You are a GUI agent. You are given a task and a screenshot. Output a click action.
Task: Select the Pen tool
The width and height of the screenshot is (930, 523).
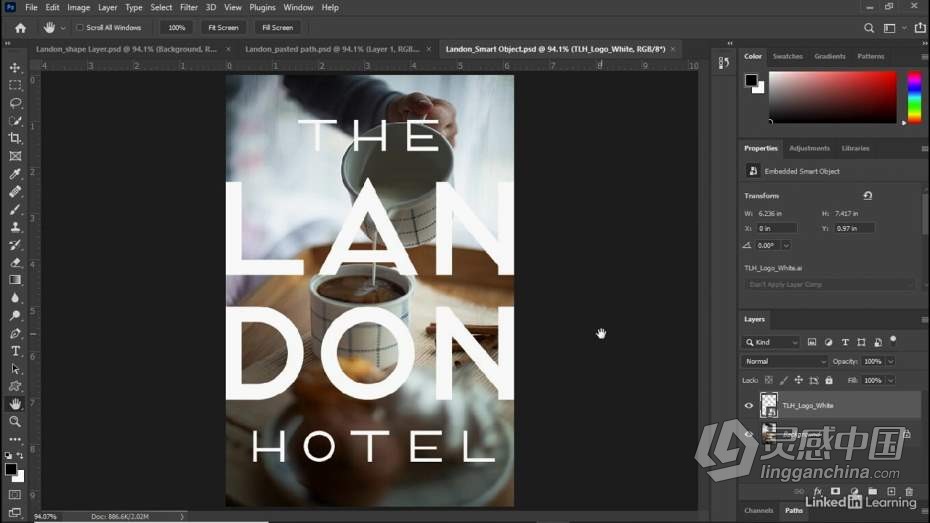[x=15, y=333]
